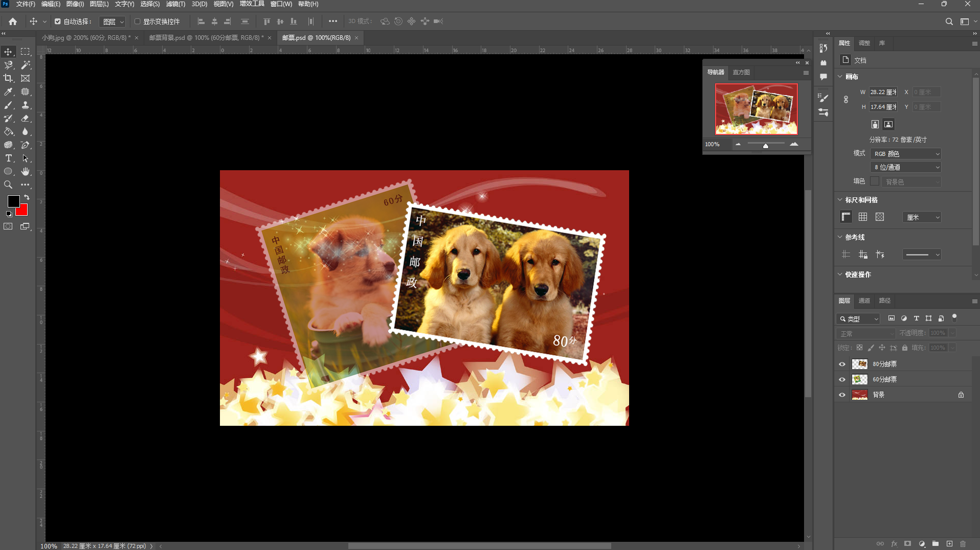Open the search icon in options bar
This screenshot has width=980, height=550.
(x=949, y=21)
